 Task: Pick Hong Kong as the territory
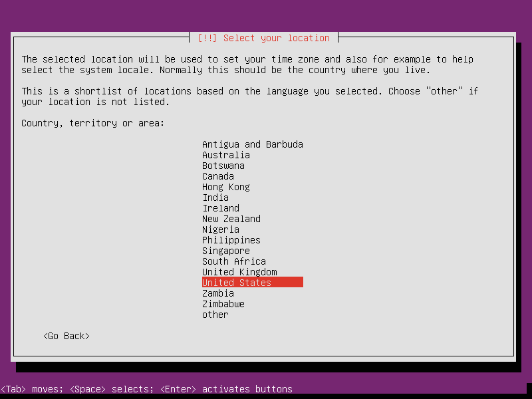click(x=225, y=187)
